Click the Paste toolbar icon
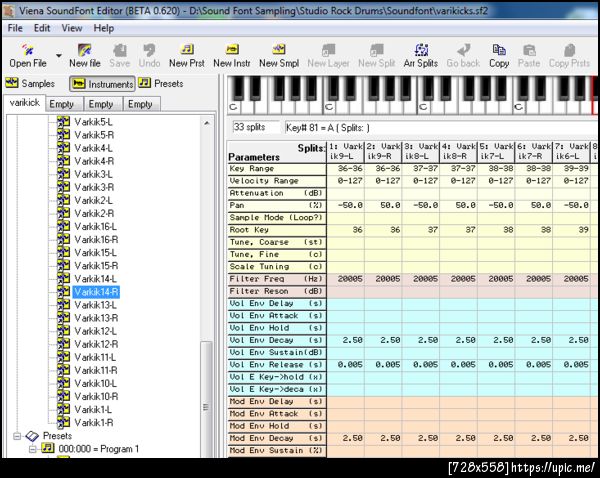 pos(529,55)
